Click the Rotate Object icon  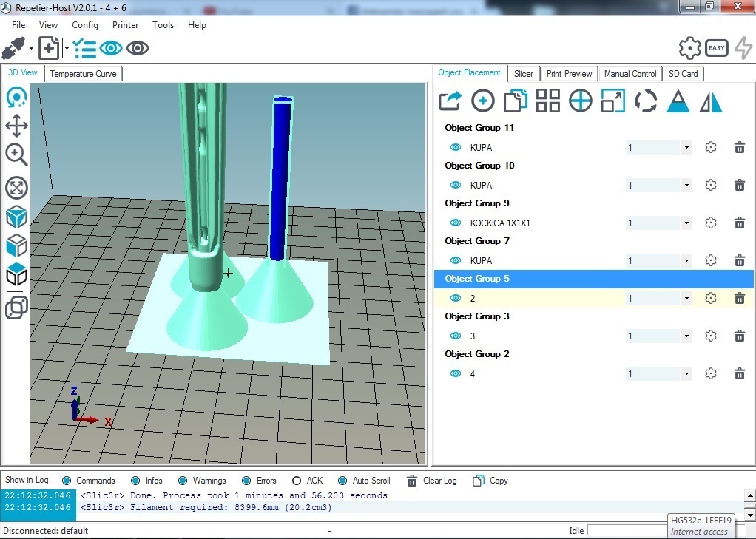tap(645, 101)
